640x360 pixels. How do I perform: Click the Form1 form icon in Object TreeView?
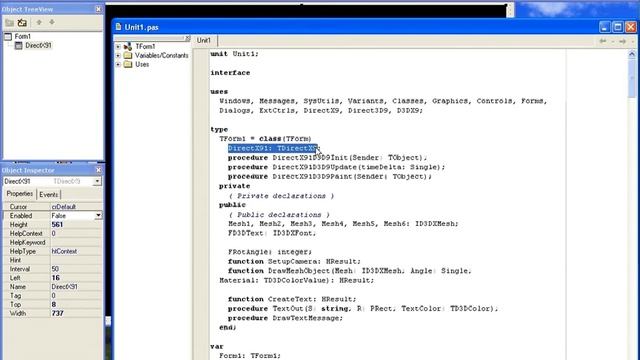coord(8,36)
